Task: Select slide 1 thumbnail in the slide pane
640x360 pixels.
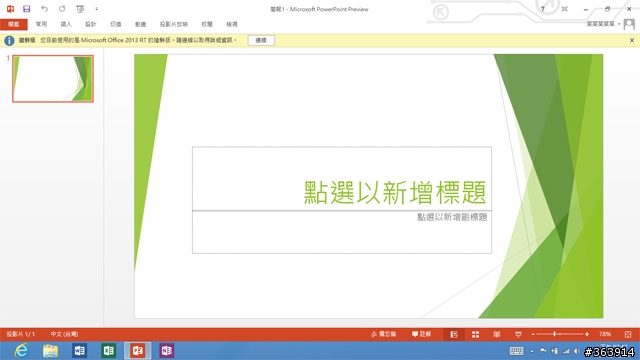Action: pos(53,79)
